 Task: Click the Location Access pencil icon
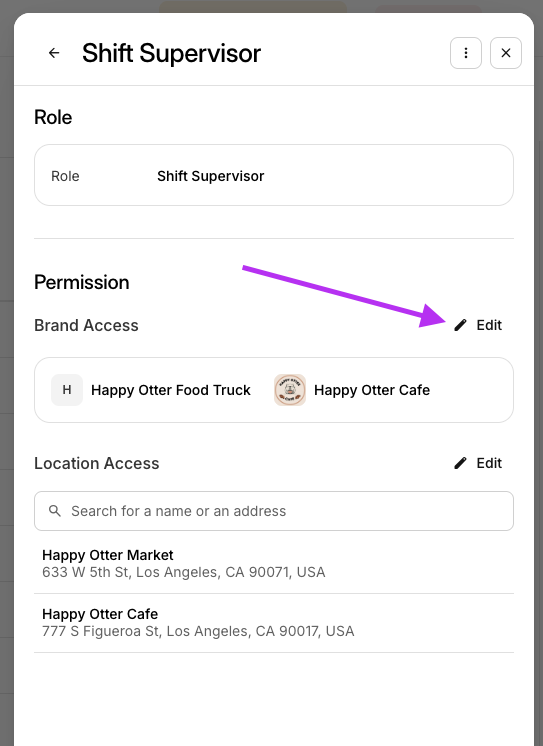pyautogui.click(x=460, y=463)
